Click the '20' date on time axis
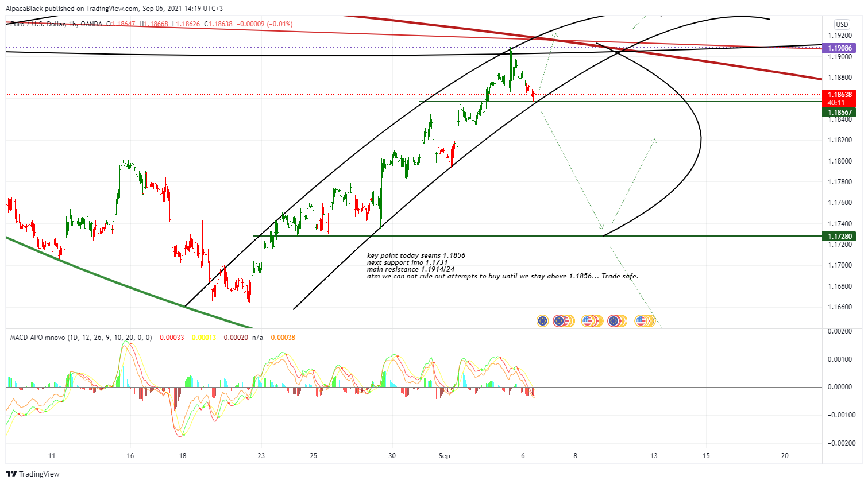Viewport: 868px width, 484px height. tap(785, 456)
